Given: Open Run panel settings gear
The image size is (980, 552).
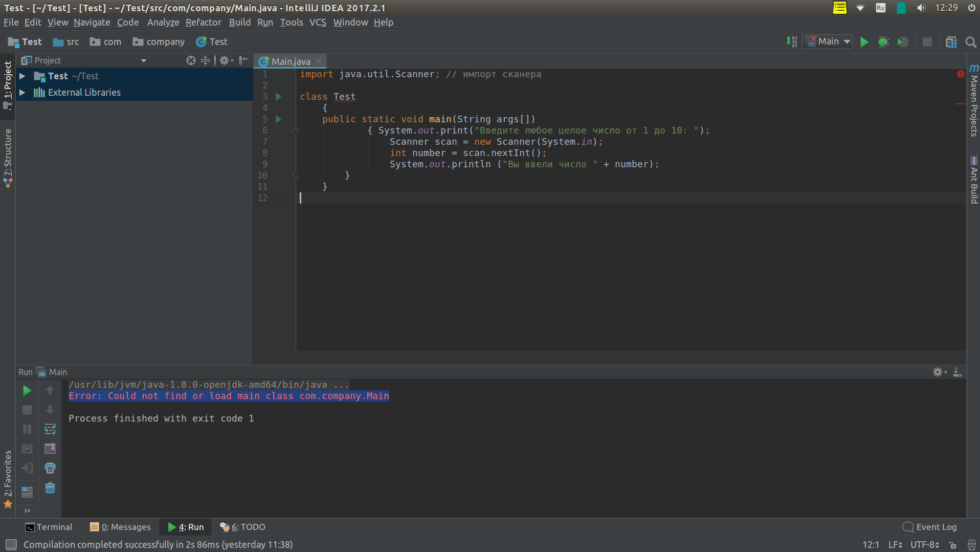Looking at the screenshot, I should pos(940,372).
